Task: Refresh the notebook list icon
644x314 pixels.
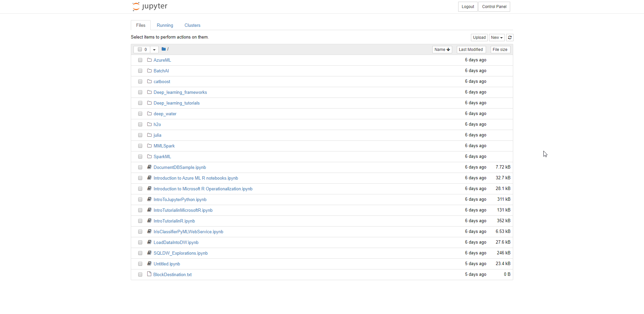Action: point(509,38)
